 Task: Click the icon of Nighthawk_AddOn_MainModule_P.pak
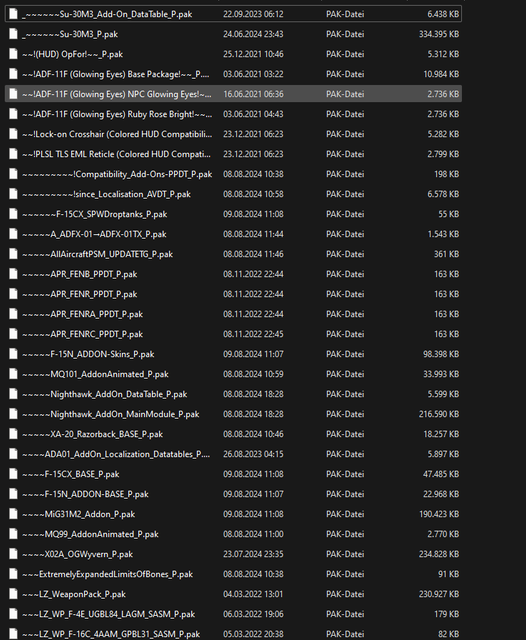coord(13,414)
